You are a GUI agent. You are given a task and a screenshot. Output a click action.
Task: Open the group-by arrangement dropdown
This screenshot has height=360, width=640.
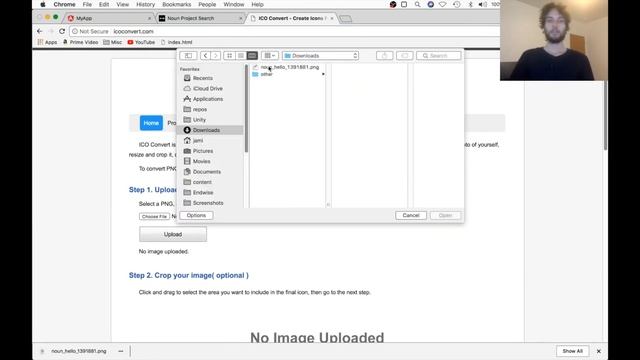(270, 56)
